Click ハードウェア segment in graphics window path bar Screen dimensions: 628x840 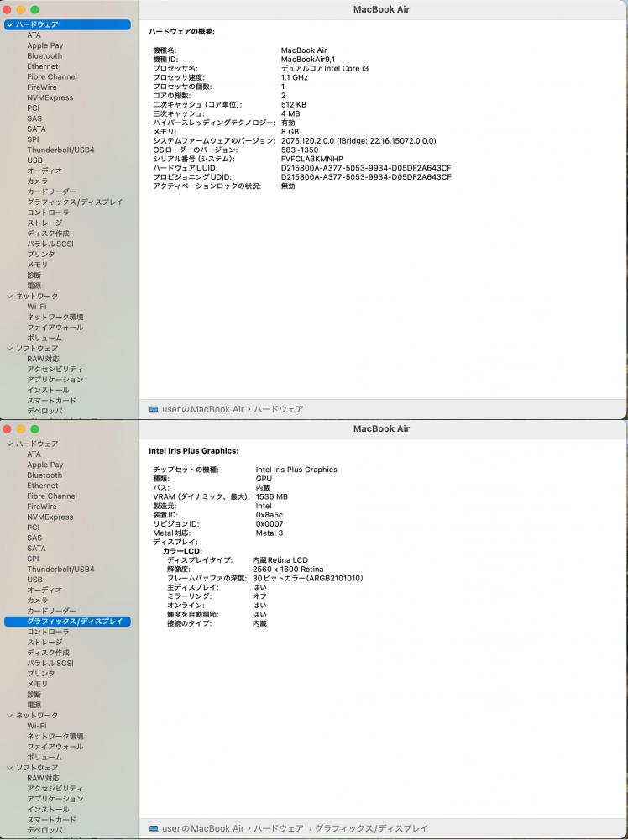pyautogui.click(x=279, y=829)
